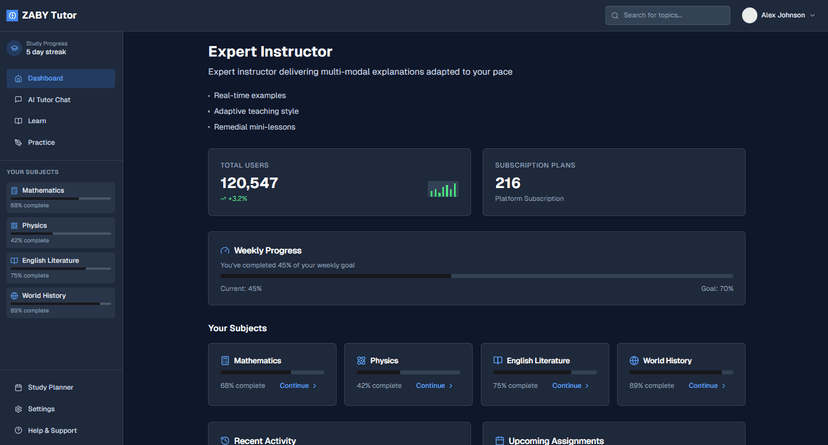828x445 pixels.
Task: Click the search magnifier icon
Action: pyautogui.click(x=615, y=15)
